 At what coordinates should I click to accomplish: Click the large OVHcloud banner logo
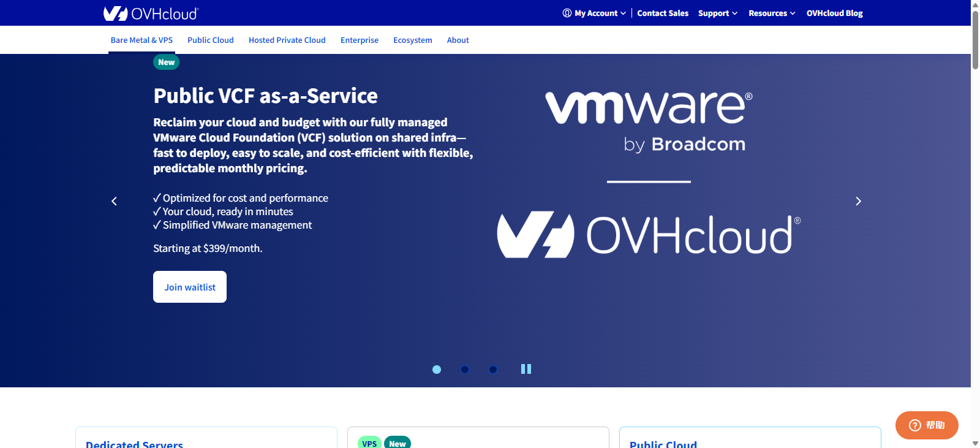649,235
